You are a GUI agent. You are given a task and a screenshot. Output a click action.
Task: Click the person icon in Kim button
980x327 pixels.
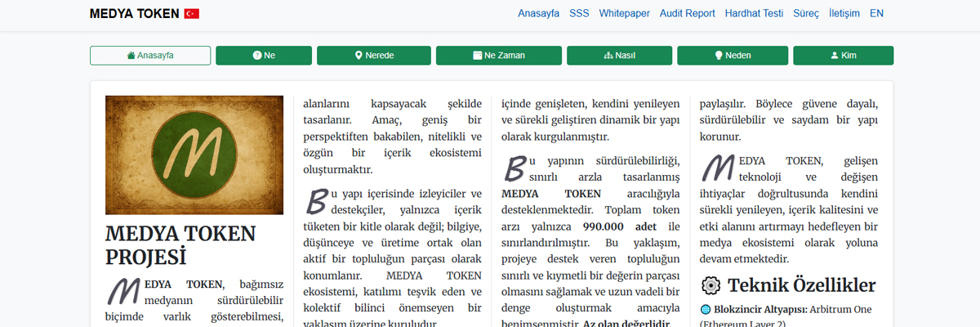[834, 56]
